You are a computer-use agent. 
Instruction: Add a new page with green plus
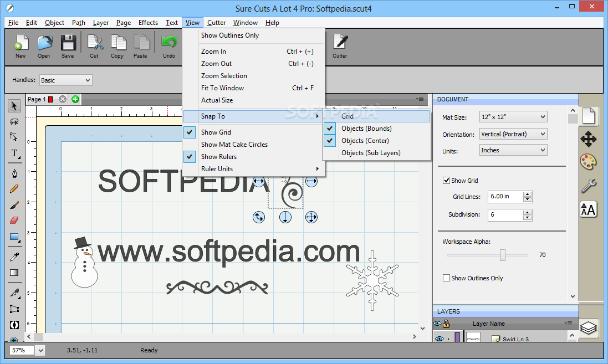[75, 99]
